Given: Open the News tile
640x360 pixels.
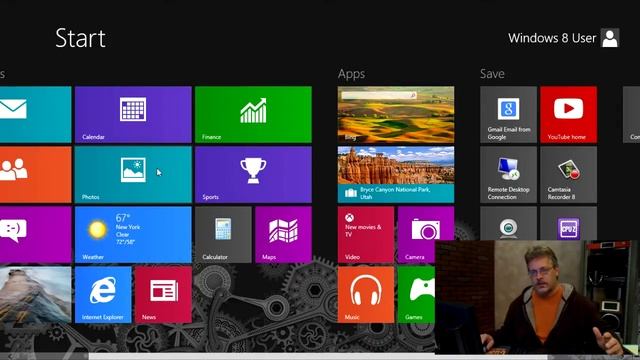Looking at the screenshot, I should [163, 294].
